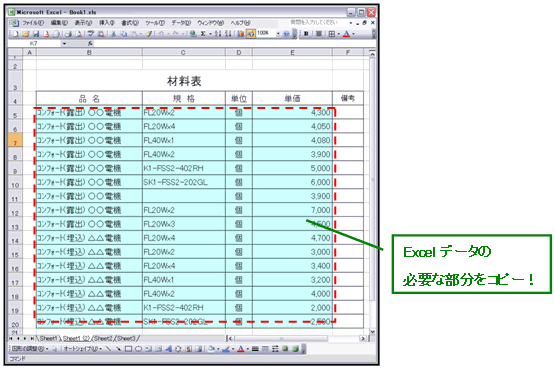Screen dimensions: 554x369
Task: Click the Open file folder icon
Action: tap(25, 34)
